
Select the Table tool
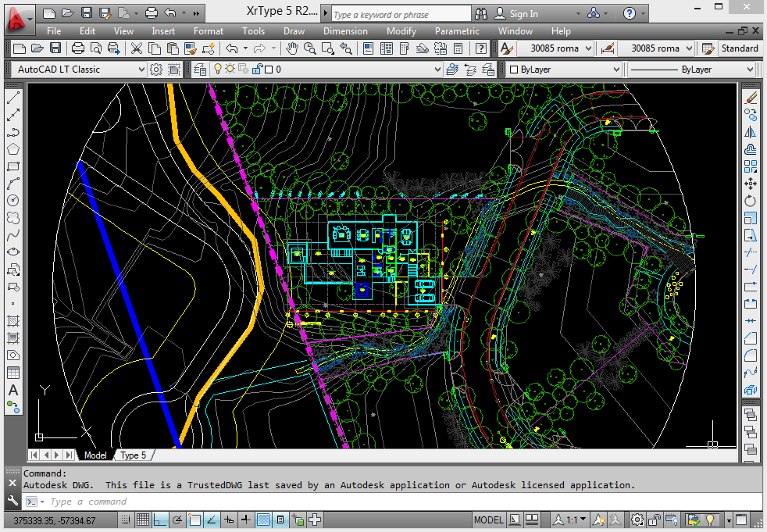click(13, 373)
